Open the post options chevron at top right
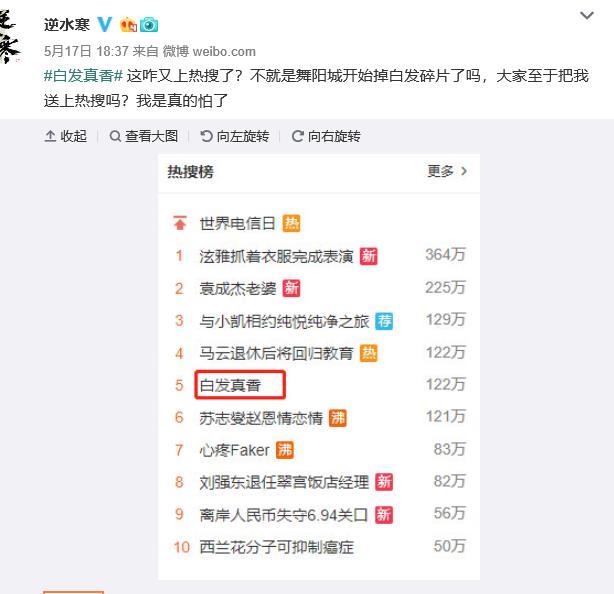614x594 pixels. point(587,16)
